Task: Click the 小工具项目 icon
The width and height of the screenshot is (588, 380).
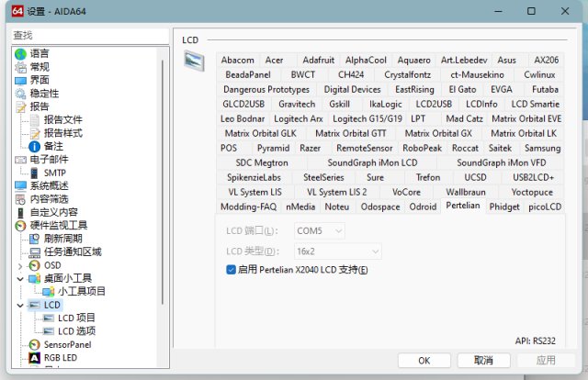Action: (49, 292)
